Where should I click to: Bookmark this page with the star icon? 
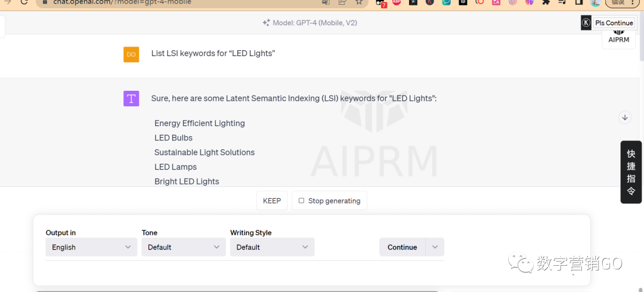[359, 2]
